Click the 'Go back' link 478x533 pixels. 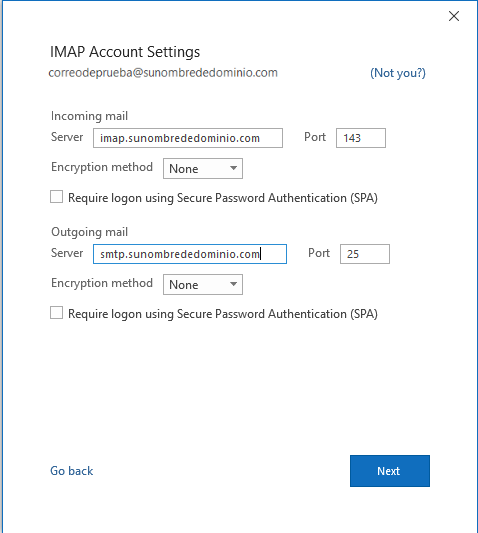[71, 471]
